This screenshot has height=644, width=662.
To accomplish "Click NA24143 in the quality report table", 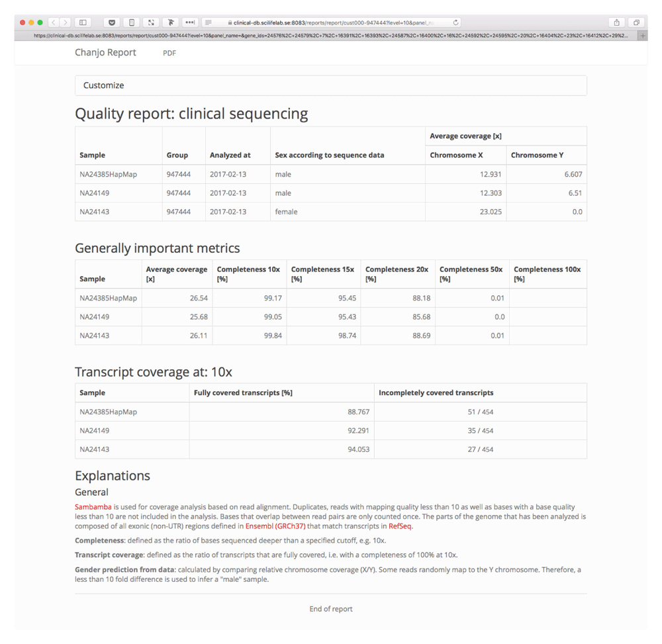I will tap(94, 212).
